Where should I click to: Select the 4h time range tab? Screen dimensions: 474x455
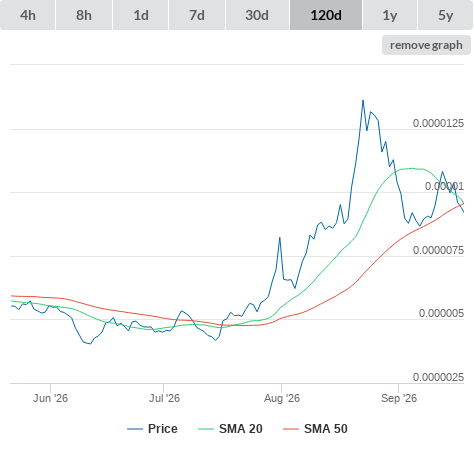(28, 15)
